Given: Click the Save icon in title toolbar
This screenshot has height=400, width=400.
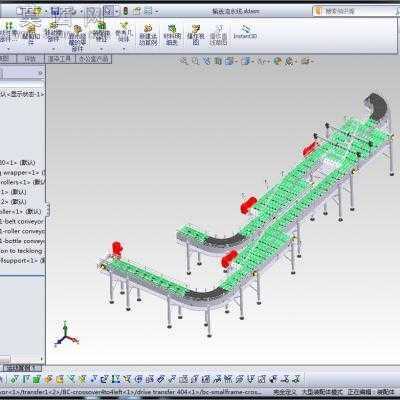Looking at the screenshot, I should [x=55, y=11].
